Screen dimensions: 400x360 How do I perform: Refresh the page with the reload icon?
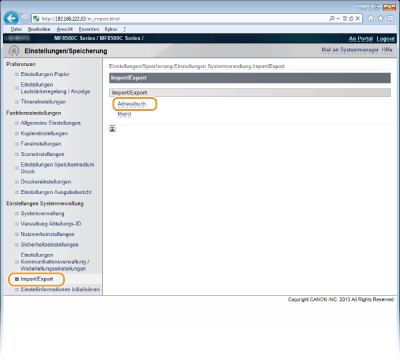point(351,19)
